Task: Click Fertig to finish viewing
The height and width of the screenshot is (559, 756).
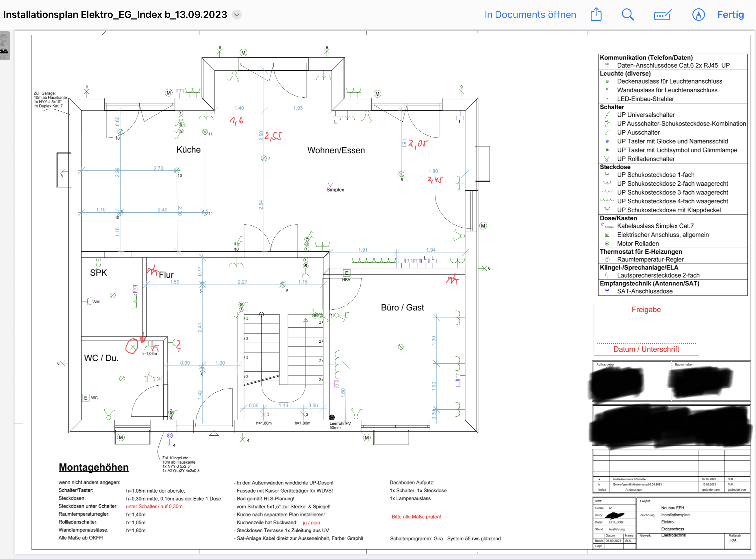Action: [730, 14]
